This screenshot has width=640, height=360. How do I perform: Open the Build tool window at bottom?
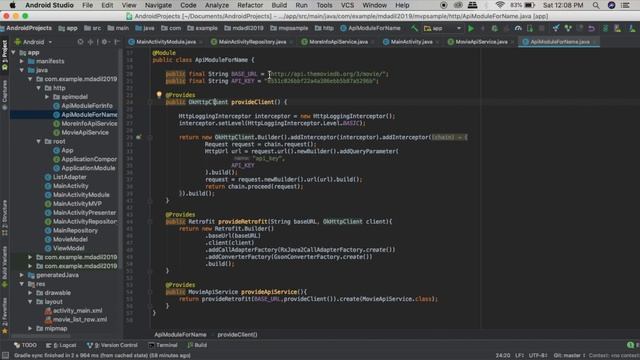click(x=197, y=345)
